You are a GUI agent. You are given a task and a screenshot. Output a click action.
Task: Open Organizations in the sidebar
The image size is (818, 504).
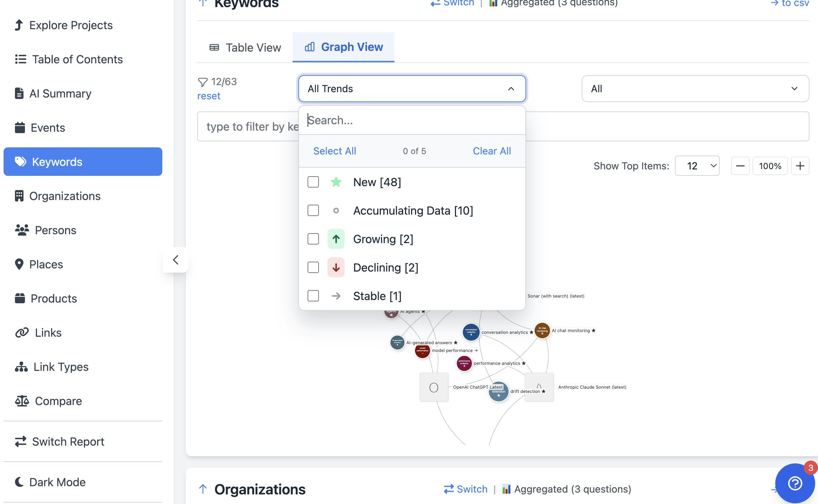(65, 196)
